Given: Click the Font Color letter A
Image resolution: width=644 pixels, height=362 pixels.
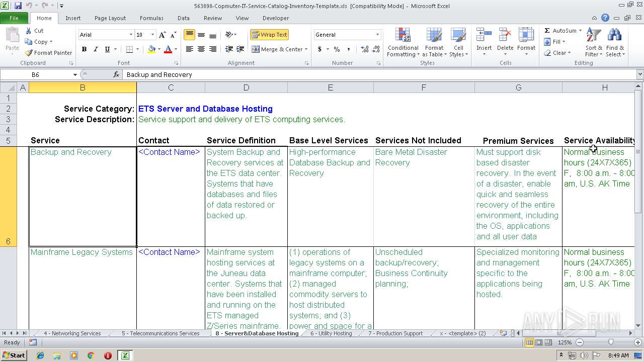Looking at the screenshot, I should 168,49.
